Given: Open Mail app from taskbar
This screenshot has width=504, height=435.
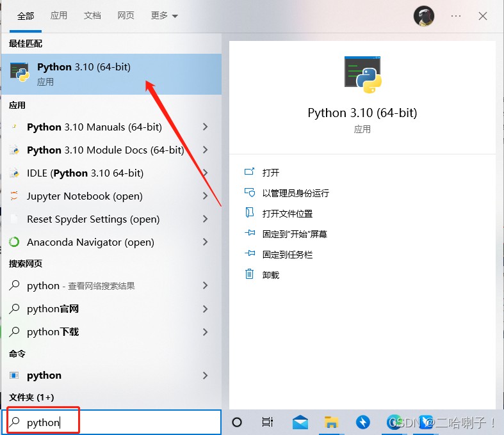Looking at the screenshot, I should point(300,422).
